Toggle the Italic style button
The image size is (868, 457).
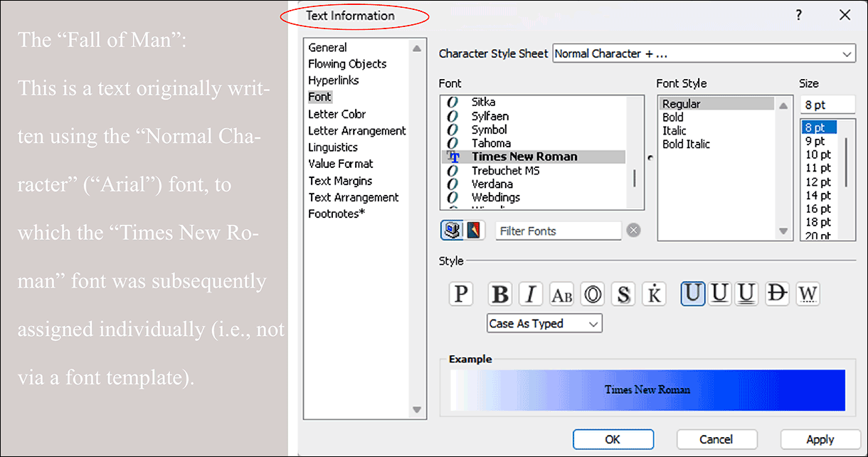pyautogui.click(x=531, y=294)
